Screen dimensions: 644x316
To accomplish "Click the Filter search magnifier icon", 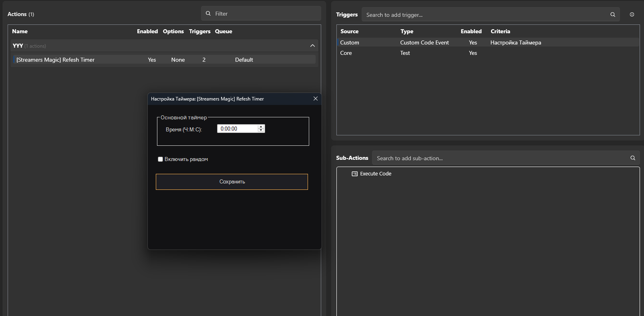I will [x=208, y=14].
